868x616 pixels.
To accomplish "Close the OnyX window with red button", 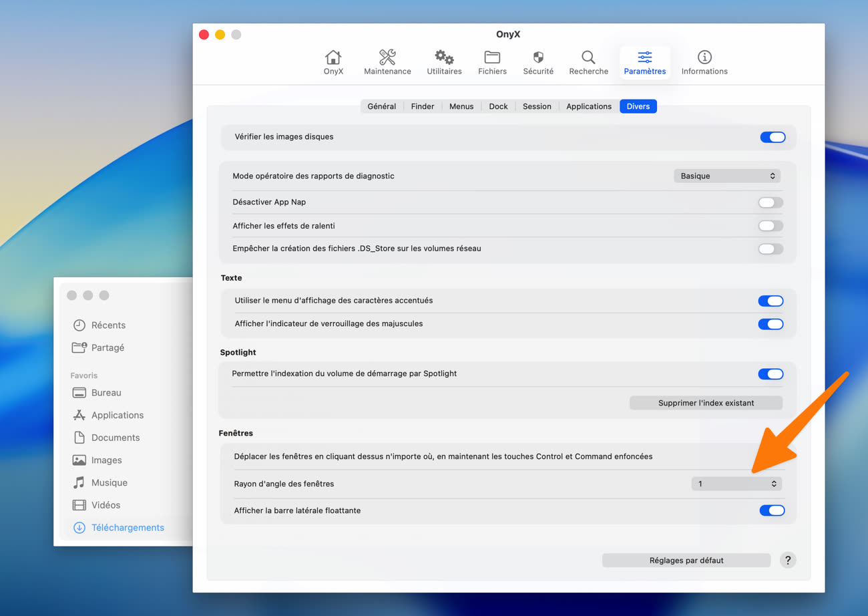I will [x=204, y=35].
